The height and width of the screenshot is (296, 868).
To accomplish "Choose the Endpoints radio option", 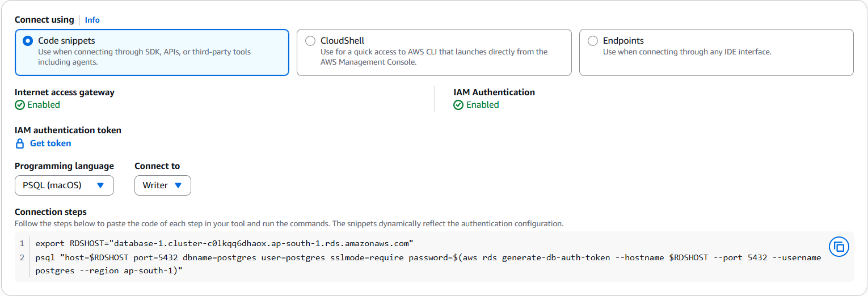I will coord(593,41).
